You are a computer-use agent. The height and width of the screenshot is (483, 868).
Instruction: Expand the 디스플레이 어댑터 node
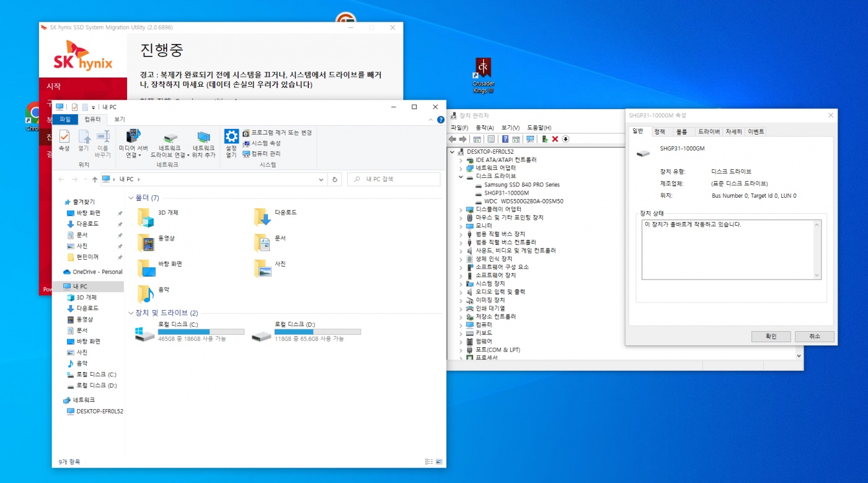tap(461, 210)
